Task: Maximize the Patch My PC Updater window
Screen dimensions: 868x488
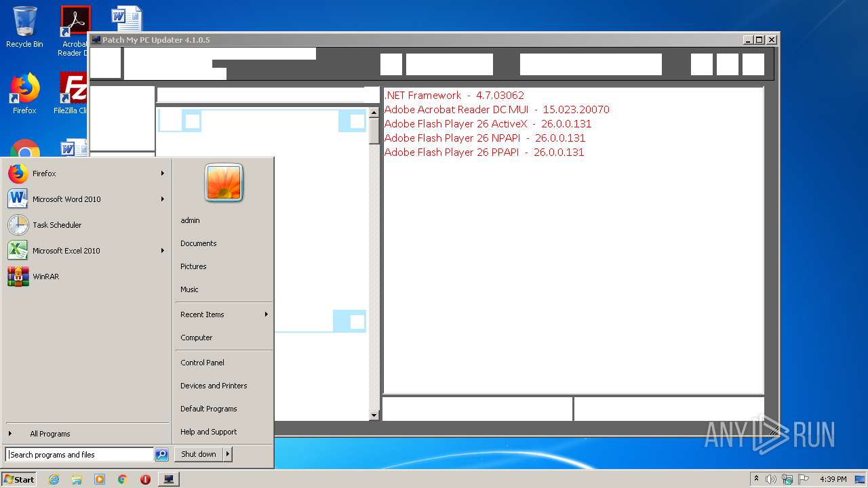Action: [759, 40]
